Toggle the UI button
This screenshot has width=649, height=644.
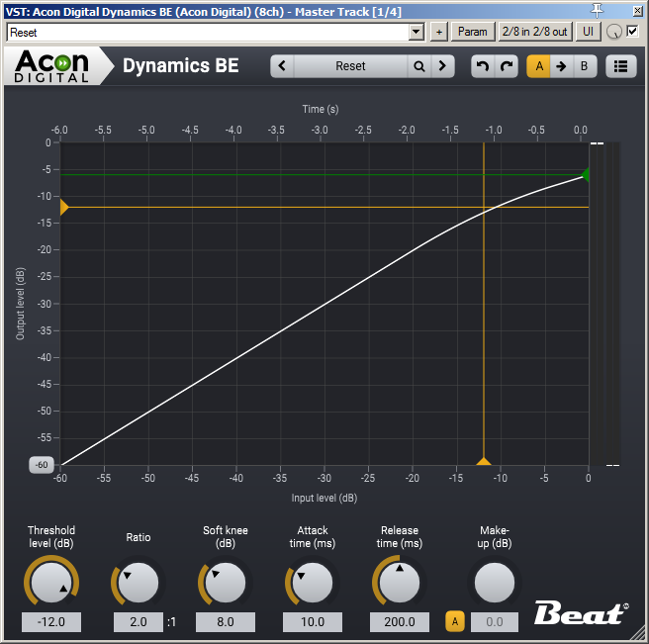(x=588, y=32)
